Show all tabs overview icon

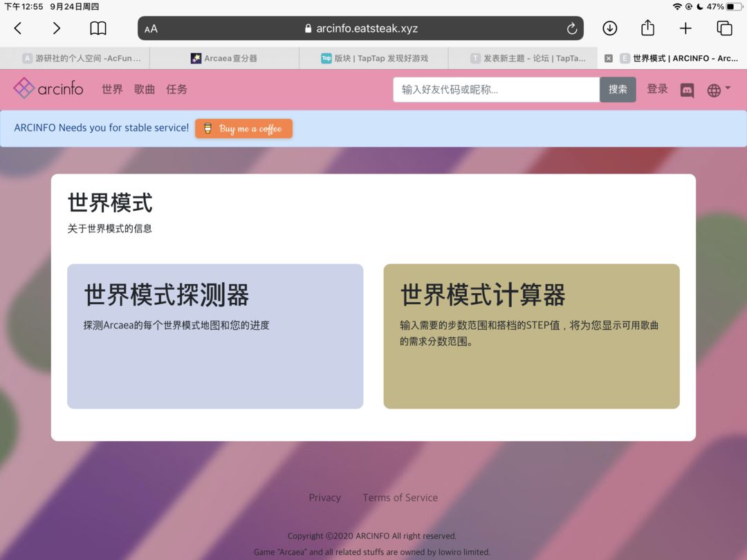click(x=724, y=28)
